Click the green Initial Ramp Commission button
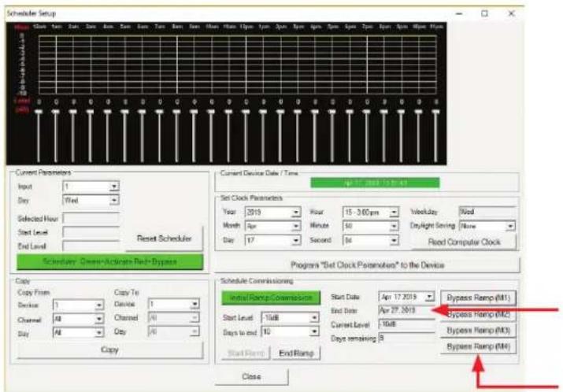563x392 pixels. point(271,298)
